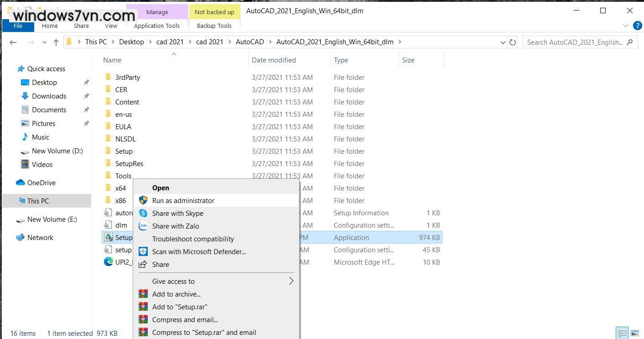Share the selected file via Skype
The image size is (644, 339).
177,213
